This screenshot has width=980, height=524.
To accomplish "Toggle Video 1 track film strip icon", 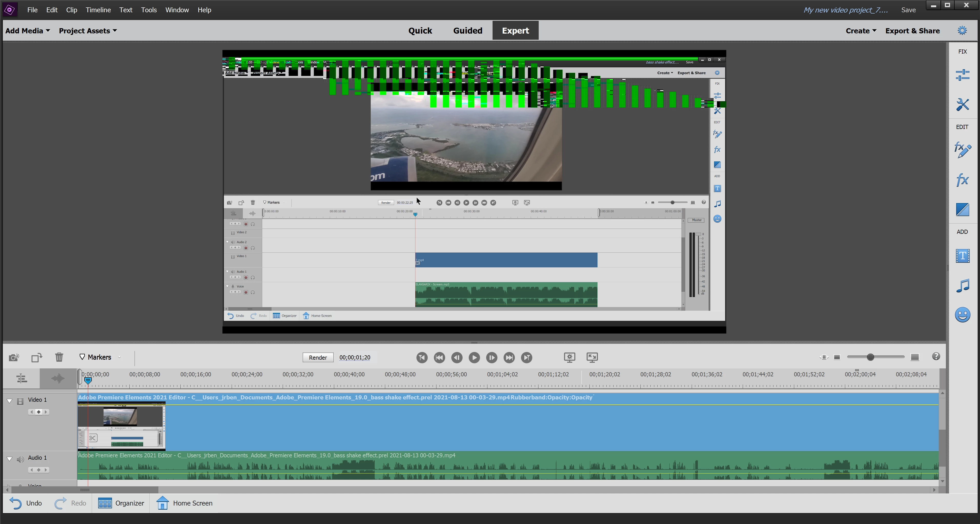I will point(21,401).
